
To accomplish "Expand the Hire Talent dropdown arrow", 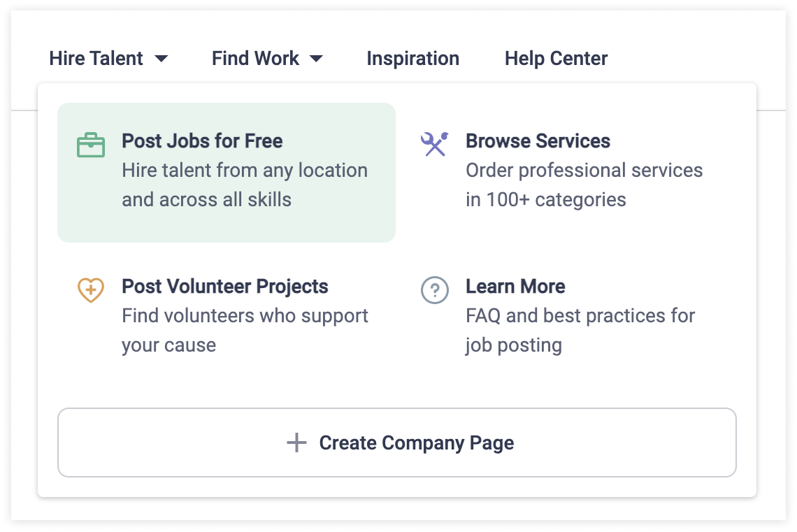I will [x=161, y=59].
